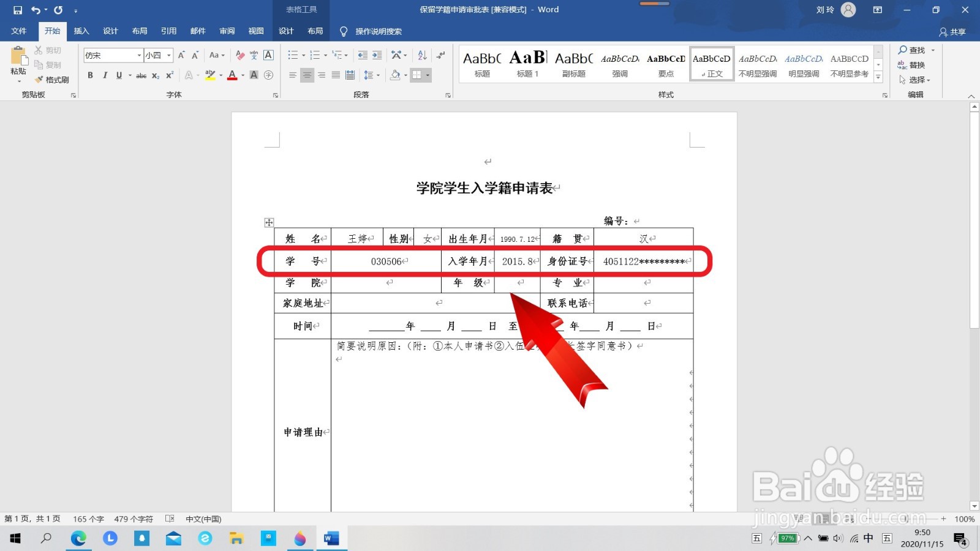Expand the Styles gallery More button

pos(878,77)
